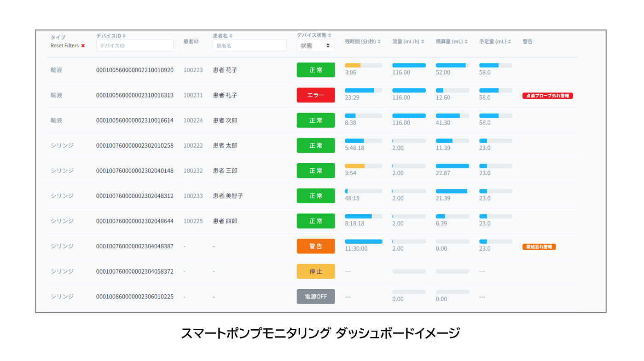
Task: Sort by 残時間 (分:秒) column sort icon
Action: coord(379,41)
